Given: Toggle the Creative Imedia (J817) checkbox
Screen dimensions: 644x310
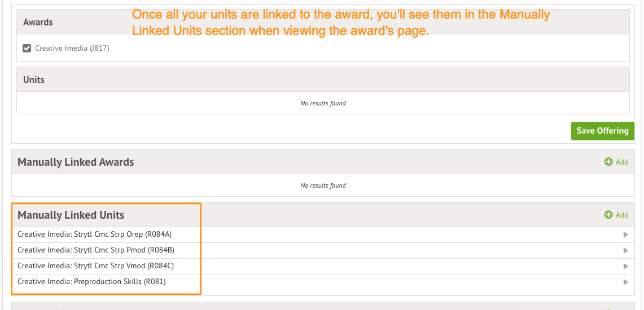Looking at the screenshot, I should 27,48.
